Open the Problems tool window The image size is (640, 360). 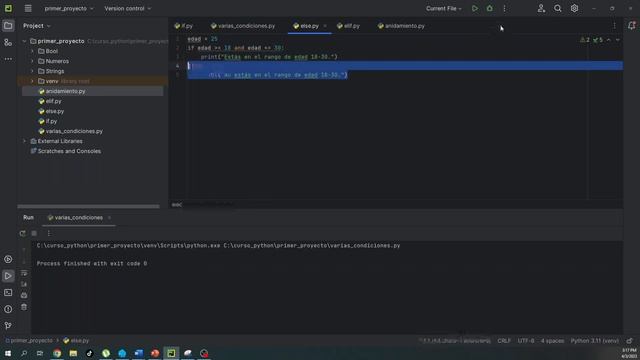pos(8,309)
